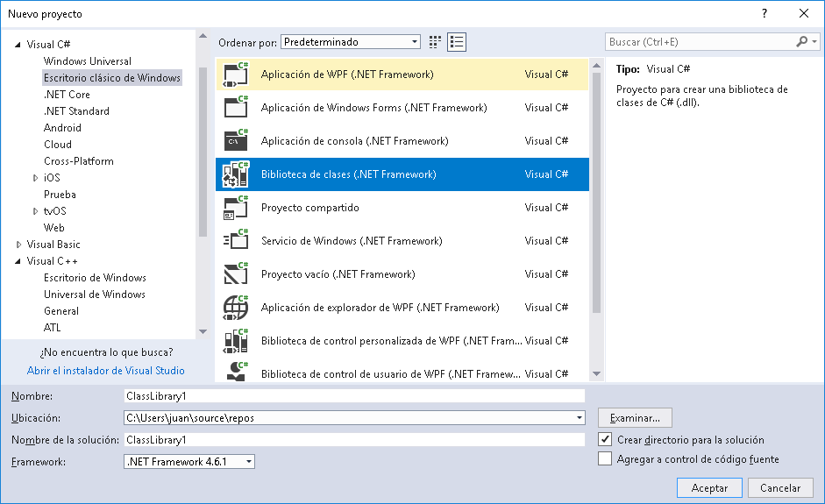Select Prueba category
This screenshot has height=504, width=825.
[x=60, y=195]
